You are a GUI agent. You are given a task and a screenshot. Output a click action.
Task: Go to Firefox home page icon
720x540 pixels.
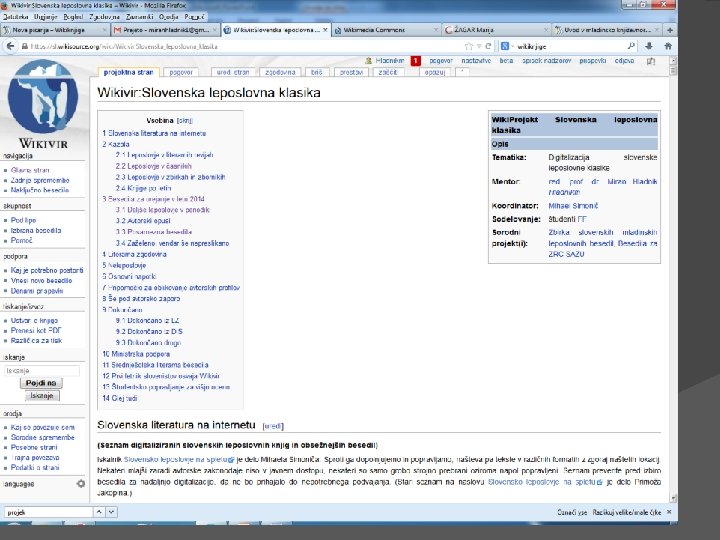[668, 46]
